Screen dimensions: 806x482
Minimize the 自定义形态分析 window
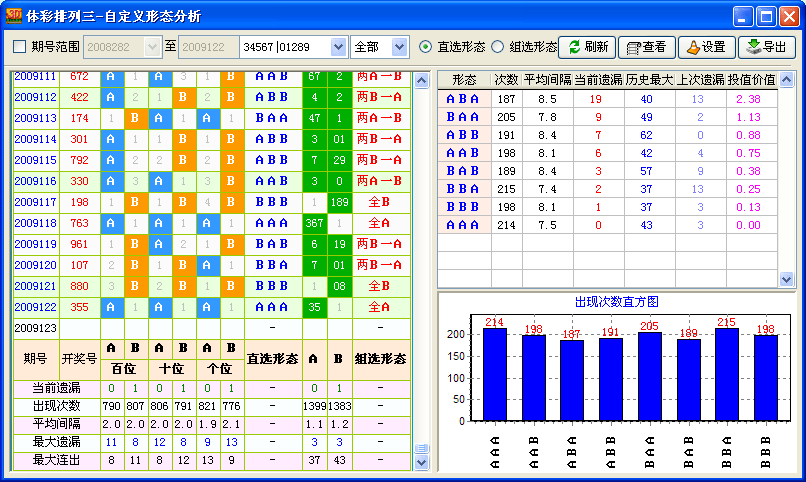click(743, 16)
